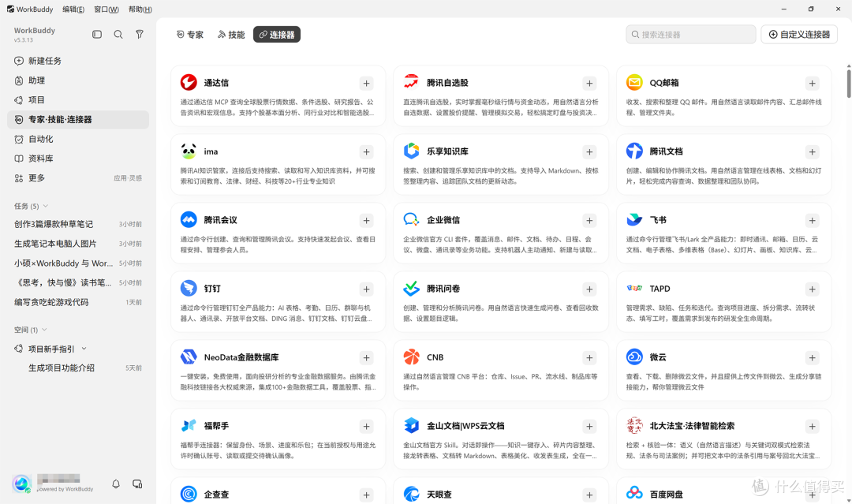
Task: Click the QQ邮箱 envelope icon
Action: [634, 83]
